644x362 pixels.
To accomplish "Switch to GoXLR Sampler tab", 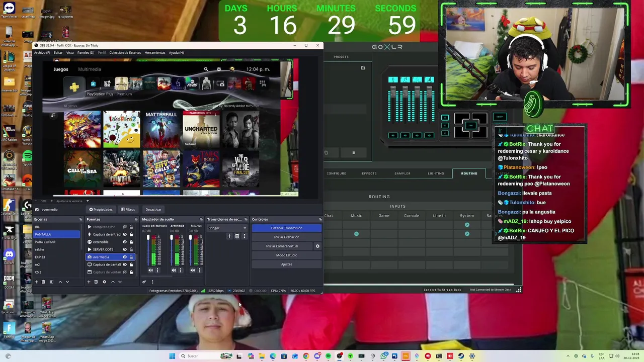I will 403,173.
